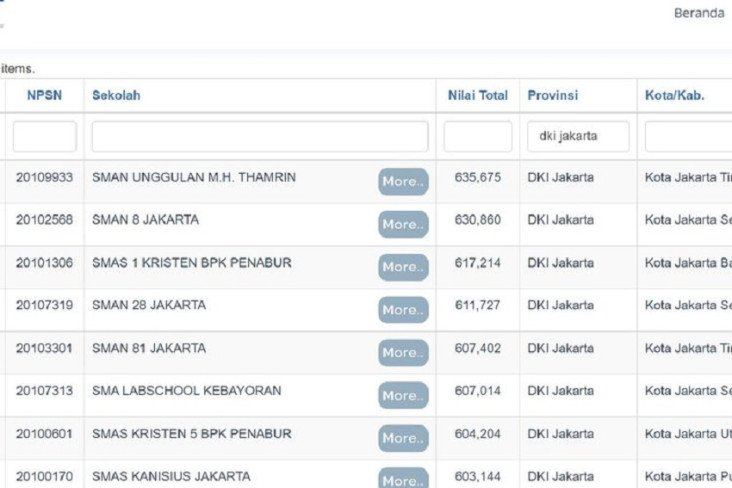732x488 pixels.
Task: Click school name SMAS KRISTEN 5 BPK PENABUR
Action: tap(192, 434)
